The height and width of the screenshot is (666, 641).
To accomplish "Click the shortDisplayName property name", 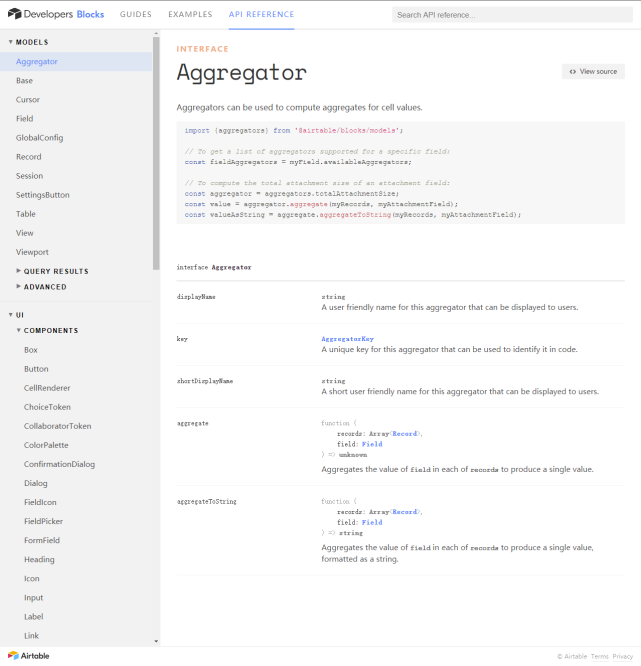I will pyautogui.click(x=205, y=381).
